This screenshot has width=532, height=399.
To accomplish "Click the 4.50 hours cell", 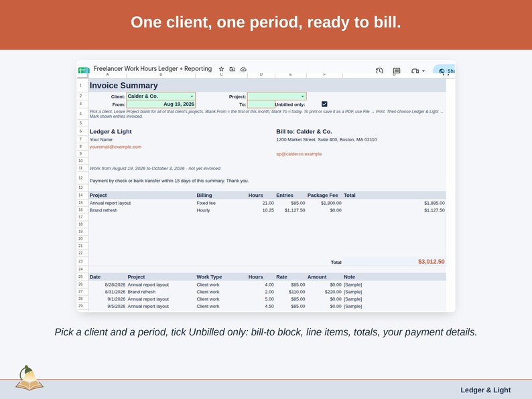I will tap(269, 306).
